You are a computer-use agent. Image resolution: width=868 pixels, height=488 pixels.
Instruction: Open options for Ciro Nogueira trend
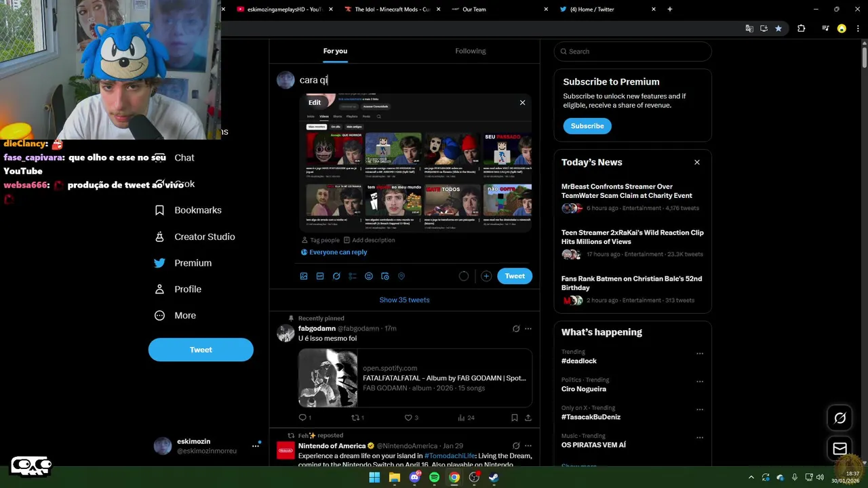coord(700,381)
